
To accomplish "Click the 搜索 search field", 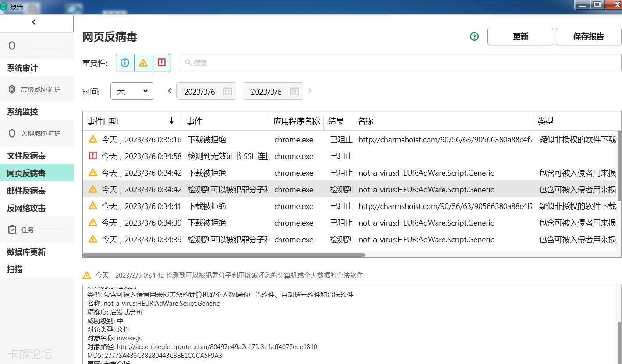I will [x=400, y=63].
